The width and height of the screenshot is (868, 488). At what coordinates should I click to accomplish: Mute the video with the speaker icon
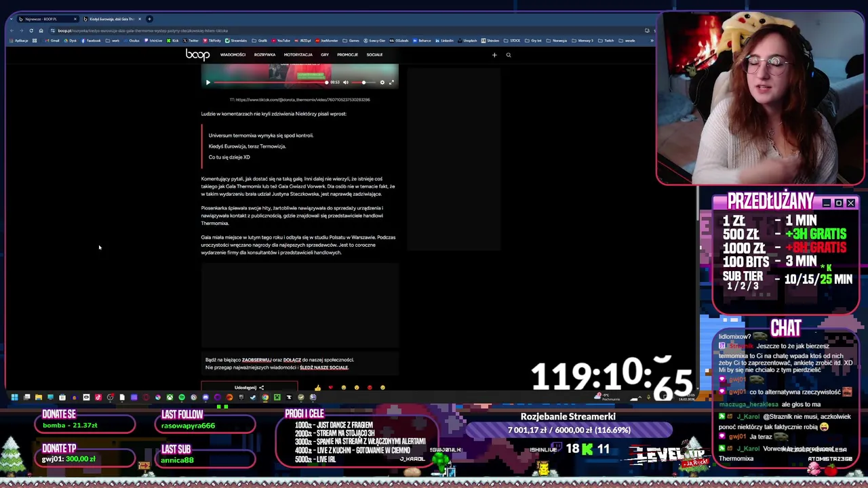346,83
